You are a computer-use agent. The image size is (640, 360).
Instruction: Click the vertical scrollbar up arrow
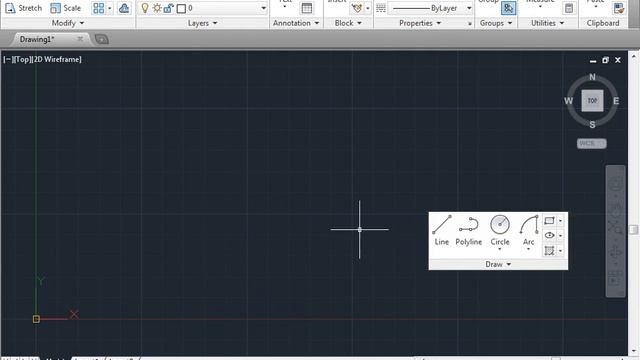633,56
